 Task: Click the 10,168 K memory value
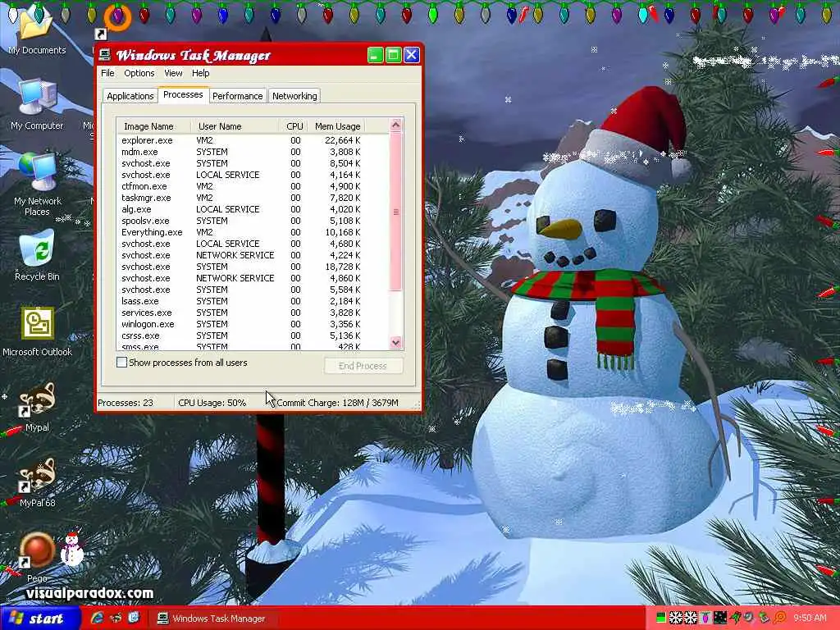pos(343,232)
